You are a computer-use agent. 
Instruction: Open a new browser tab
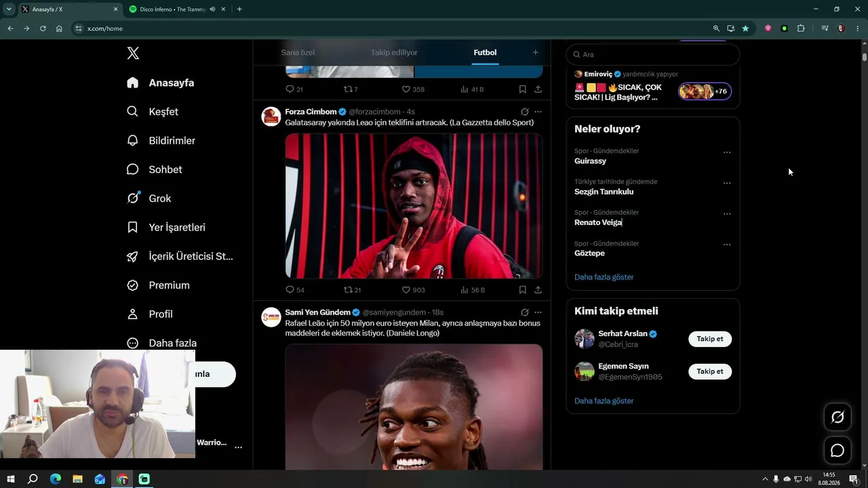coord(239,9)
